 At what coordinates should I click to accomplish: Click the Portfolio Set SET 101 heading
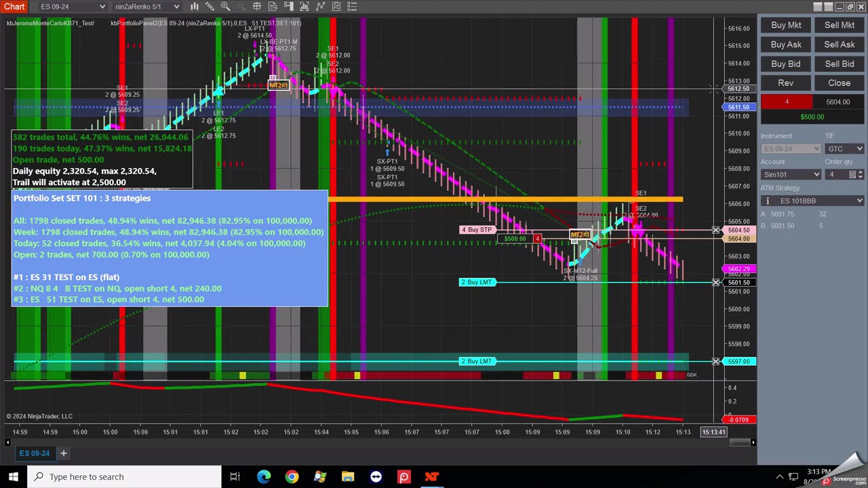pyautogui.click(x=82, y=198)
